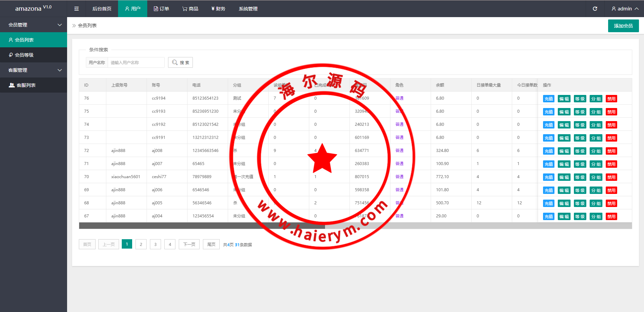Open the 商品 top menu
The width and height of the screenshot is (644, 312).
(190, 9)
